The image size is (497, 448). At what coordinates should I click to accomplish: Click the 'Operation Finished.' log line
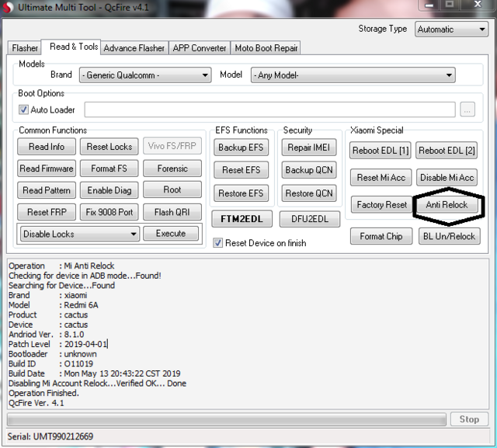click(43, 393)
